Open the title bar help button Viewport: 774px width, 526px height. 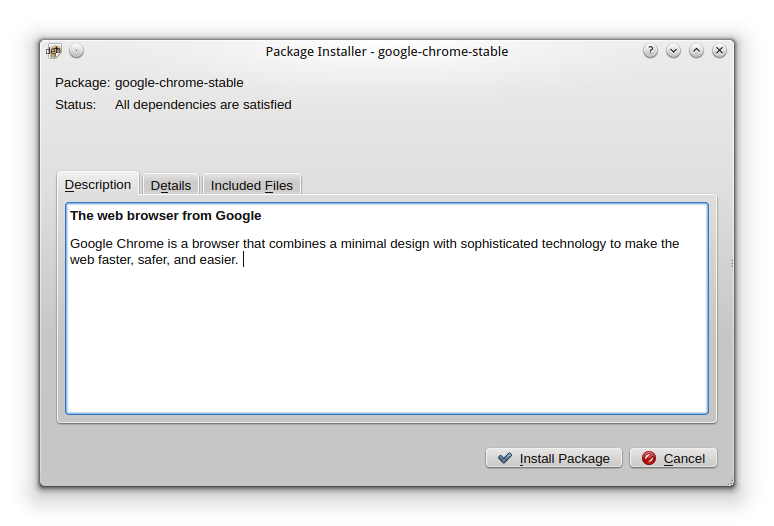point(650,50)
